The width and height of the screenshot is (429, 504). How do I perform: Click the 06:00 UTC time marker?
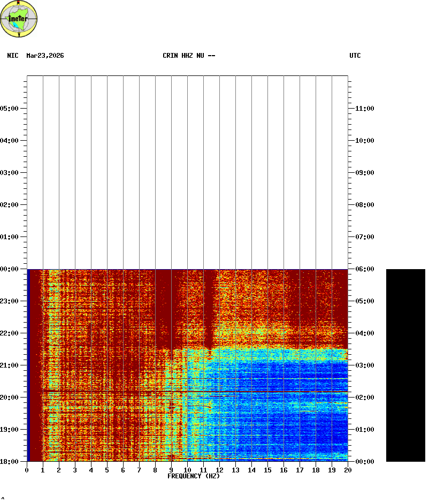(x=364, y=269)
